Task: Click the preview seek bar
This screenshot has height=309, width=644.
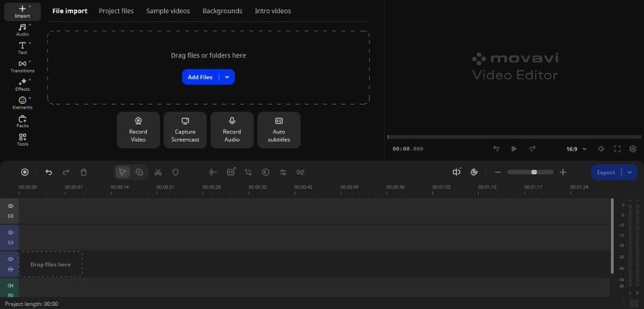Action: (515, 137)
